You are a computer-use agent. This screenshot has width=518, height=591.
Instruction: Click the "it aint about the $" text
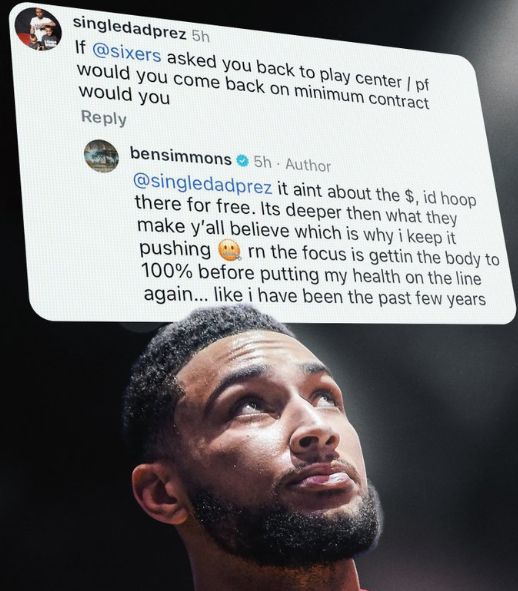344,193
